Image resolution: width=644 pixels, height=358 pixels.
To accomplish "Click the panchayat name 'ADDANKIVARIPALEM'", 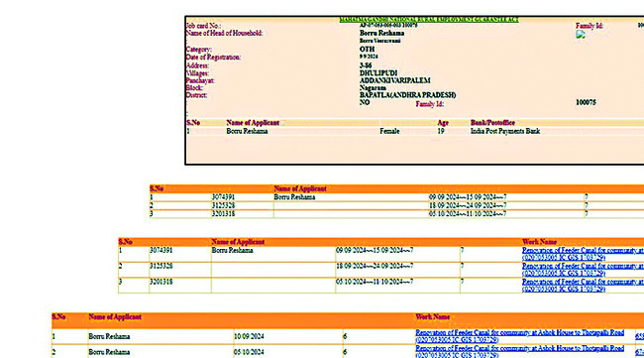I will click(x=394, y=80).
